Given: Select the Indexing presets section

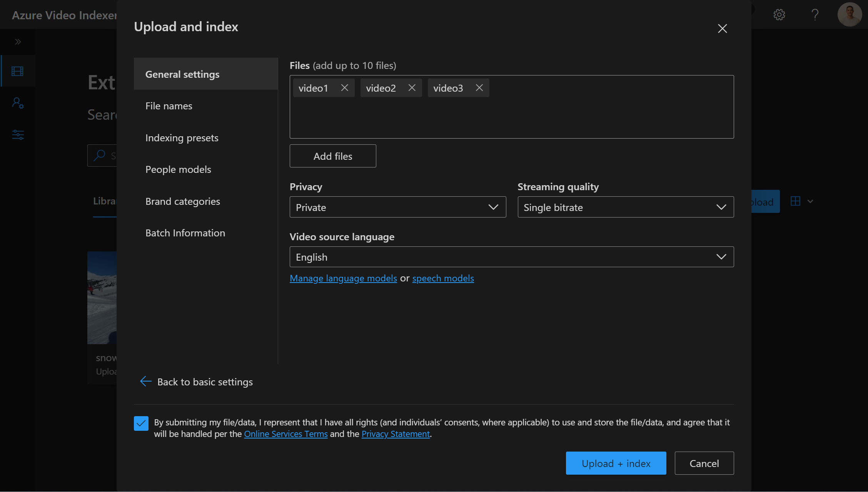Looking at the screenshot, I should 182,137.
